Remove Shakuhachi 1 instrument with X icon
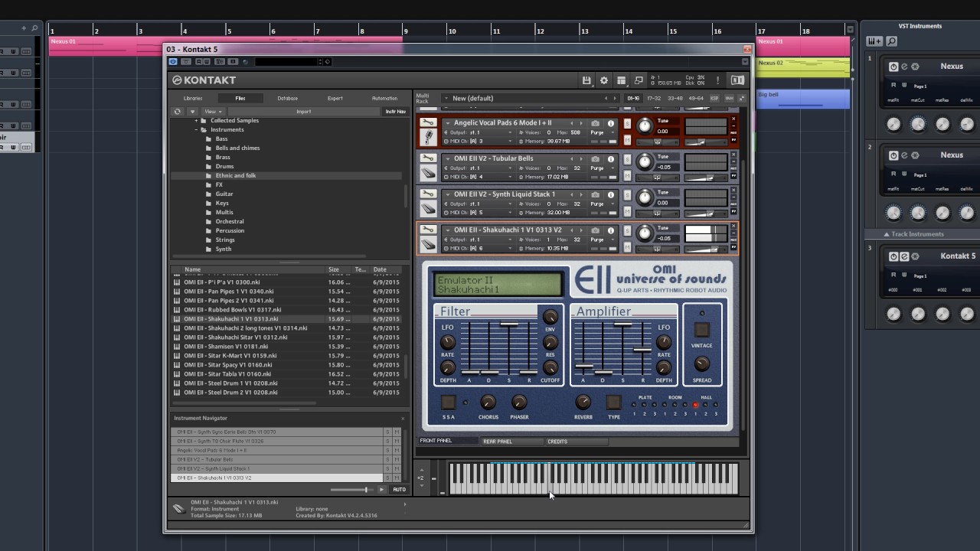The width and height of the screenshot is (980, 551). point(733,226)
